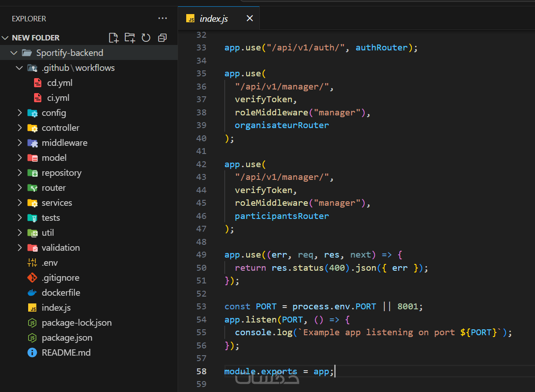
Task: Open the dockerfile with whale icon
Action: 60,293
